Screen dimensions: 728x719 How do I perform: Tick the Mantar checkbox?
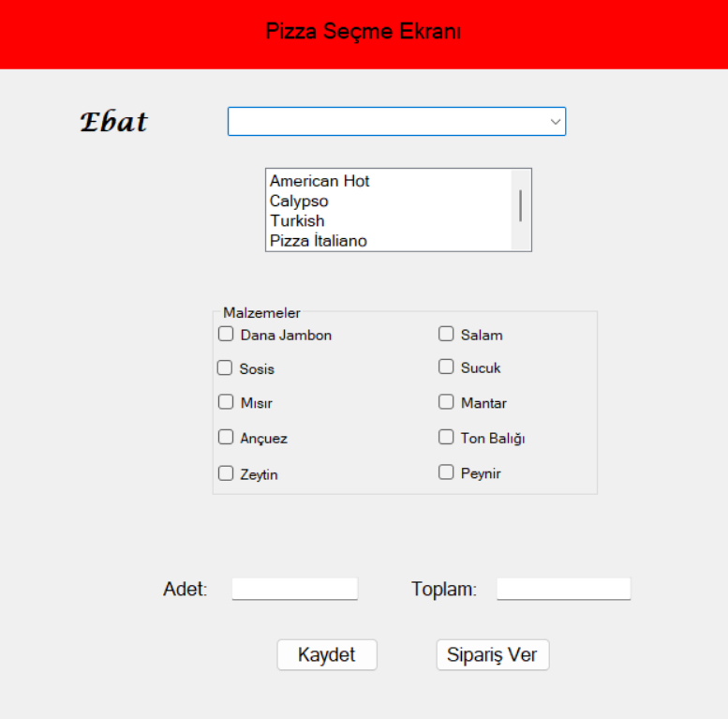(446, 402)
